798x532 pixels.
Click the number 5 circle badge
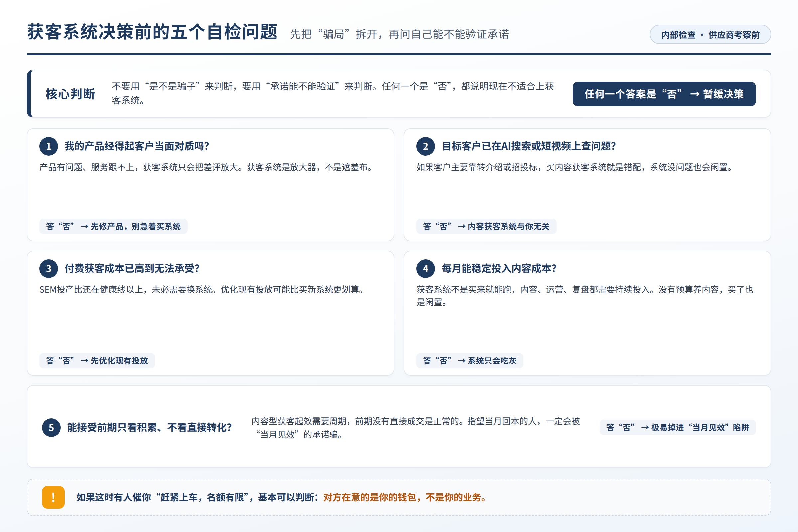[x=51, y=428]
